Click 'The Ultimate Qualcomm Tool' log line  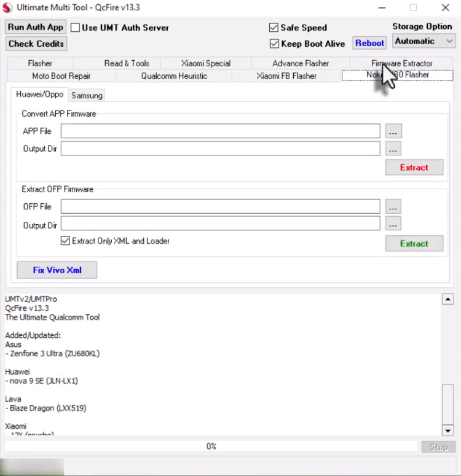(52, 318)
